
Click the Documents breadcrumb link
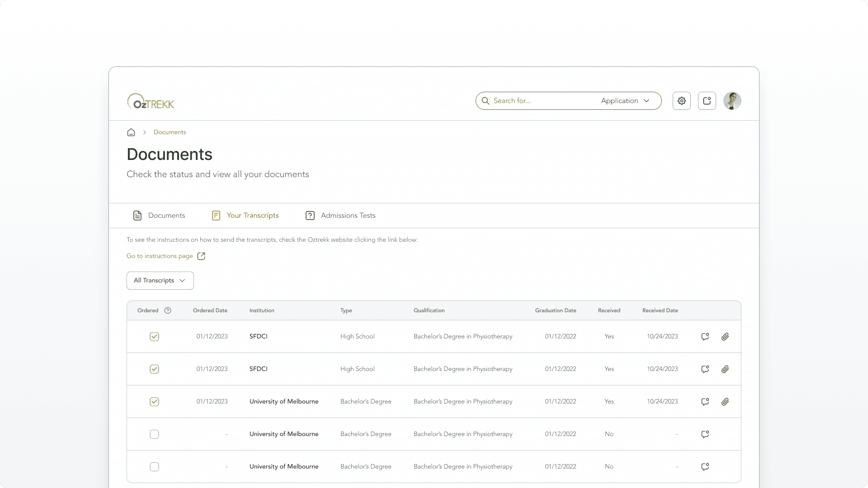pyautogui.click(x=170, y=132)
